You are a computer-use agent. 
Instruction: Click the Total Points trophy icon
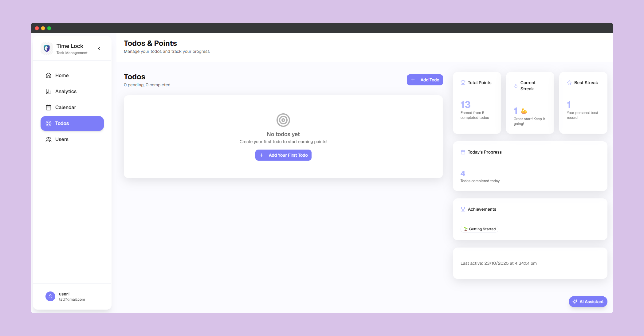pyautogui.click(x=463, y=83)
